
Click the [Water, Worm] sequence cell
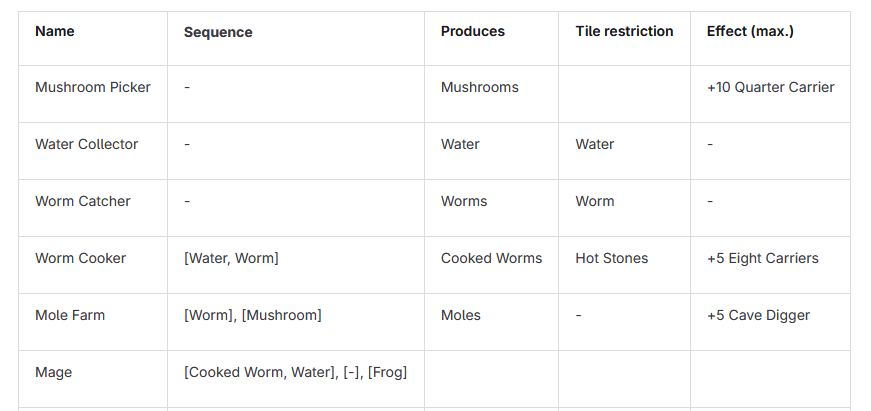tap(231, 258)
